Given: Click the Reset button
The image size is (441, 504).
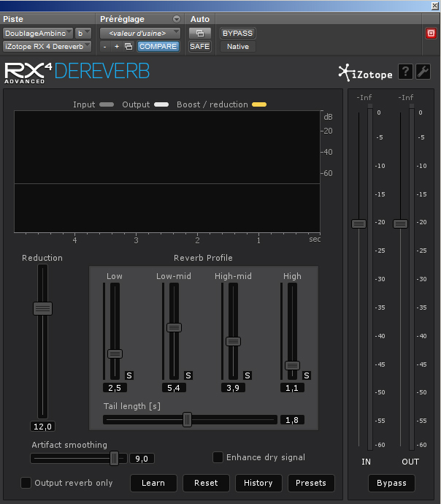Looking at the screenshot, I should click(206, 483).
